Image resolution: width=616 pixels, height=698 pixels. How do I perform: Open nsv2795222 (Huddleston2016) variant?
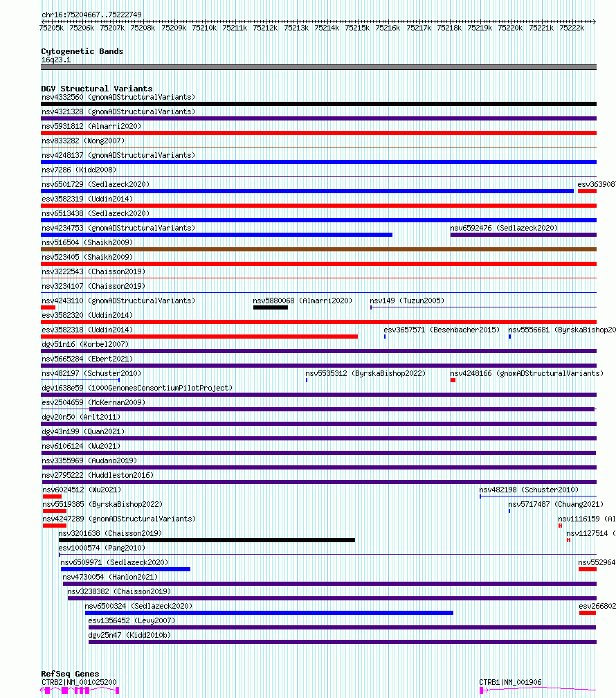pyautogui.click(x=98, y=476)
